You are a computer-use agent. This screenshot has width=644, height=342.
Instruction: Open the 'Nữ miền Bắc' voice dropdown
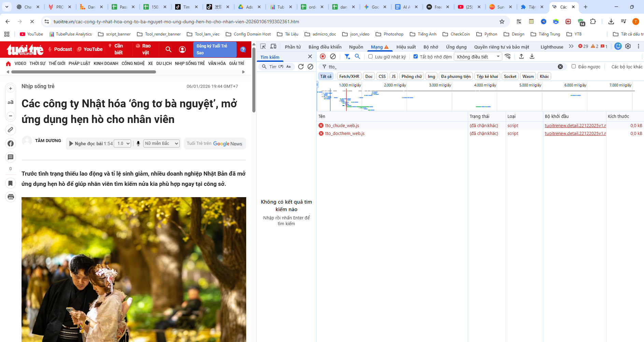point(161,143)
